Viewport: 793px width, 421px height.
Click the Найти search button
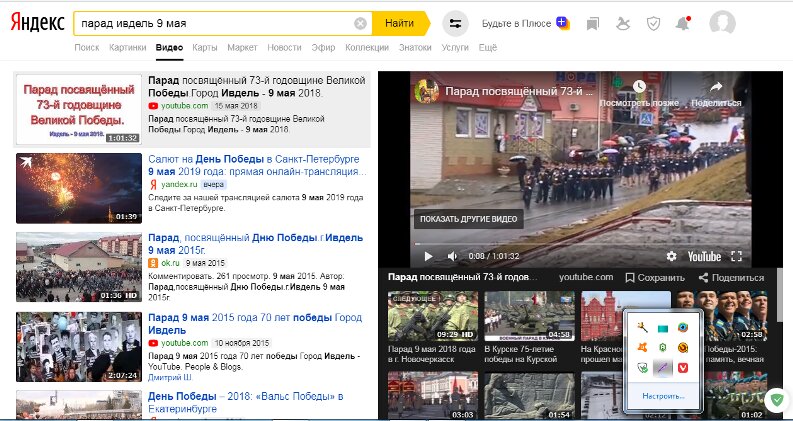[400, 23]
